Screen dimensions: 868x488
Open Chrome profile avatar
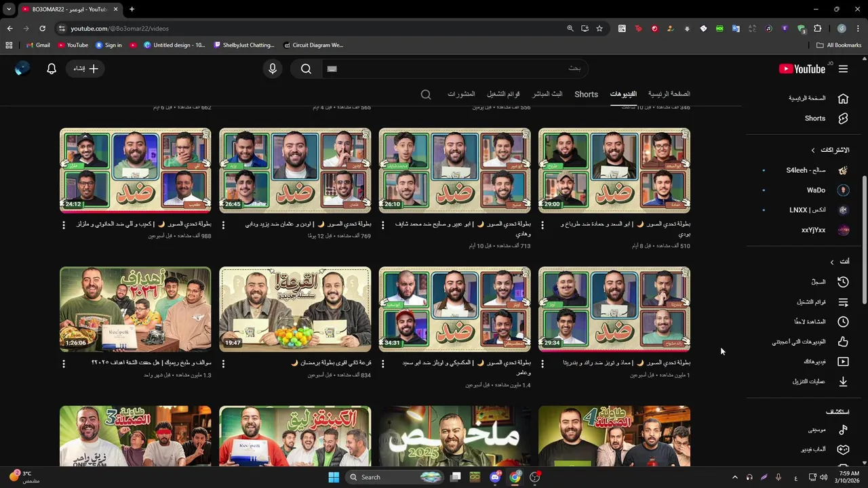(x=842, y=28)
